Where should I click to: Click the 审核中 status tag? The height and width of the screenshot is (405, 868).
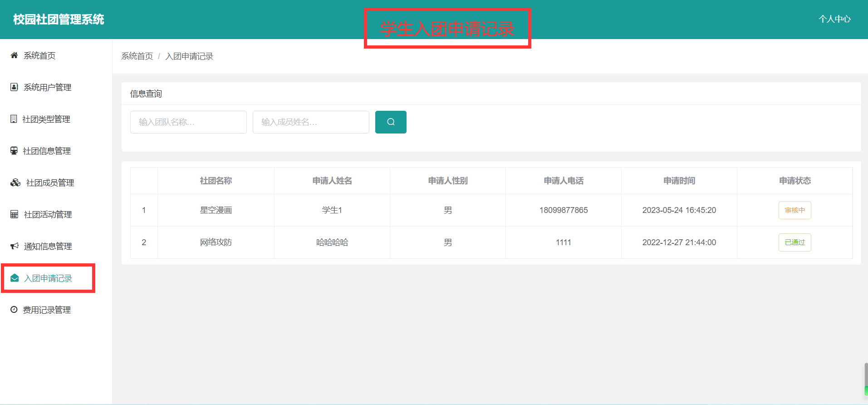pos(794,210)
